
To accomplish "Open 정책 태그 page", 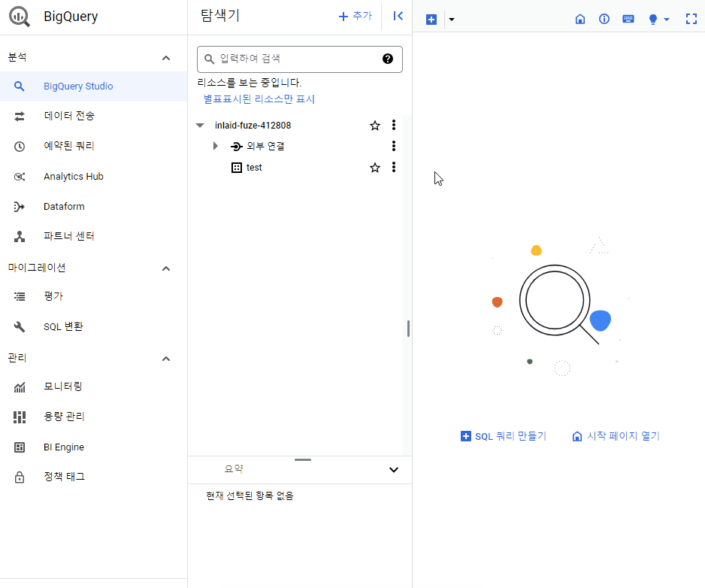I will [93, 477].
